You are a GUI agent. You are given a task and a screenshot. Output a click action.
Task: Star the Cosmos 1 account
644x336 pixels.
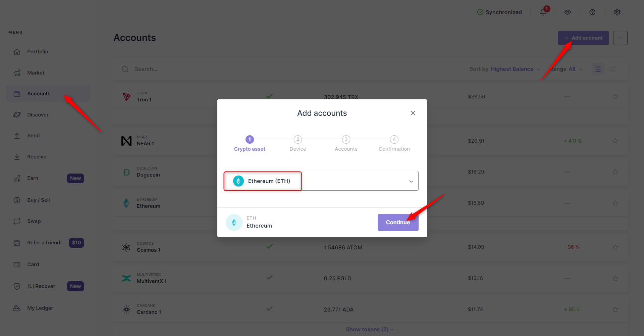coord(615,247)
